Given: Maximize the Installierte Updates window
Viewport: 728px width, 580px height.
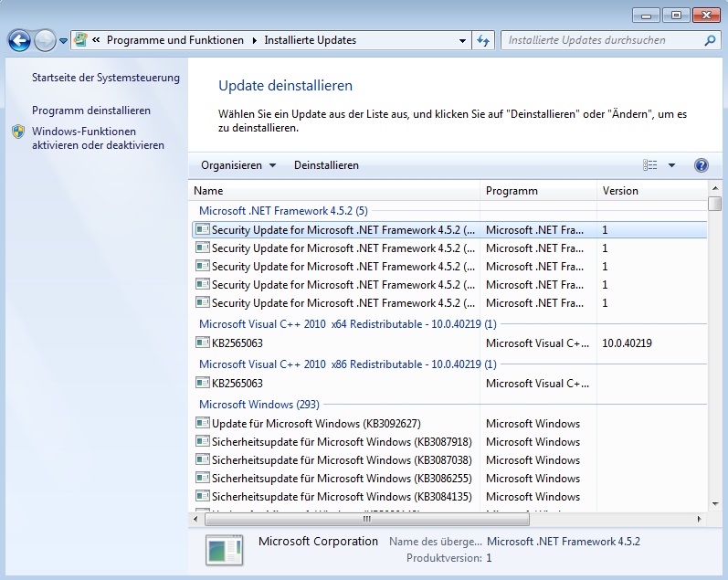Looking at the screenshot, I should tap(676, 16).
